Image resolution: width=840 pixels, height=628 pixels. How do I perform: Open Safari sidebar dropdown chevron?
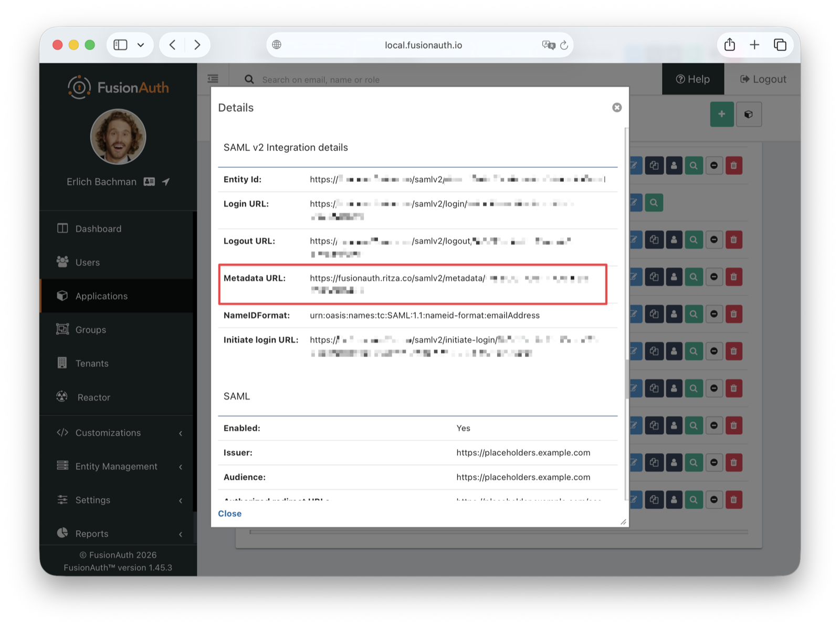tap(141, 45)
